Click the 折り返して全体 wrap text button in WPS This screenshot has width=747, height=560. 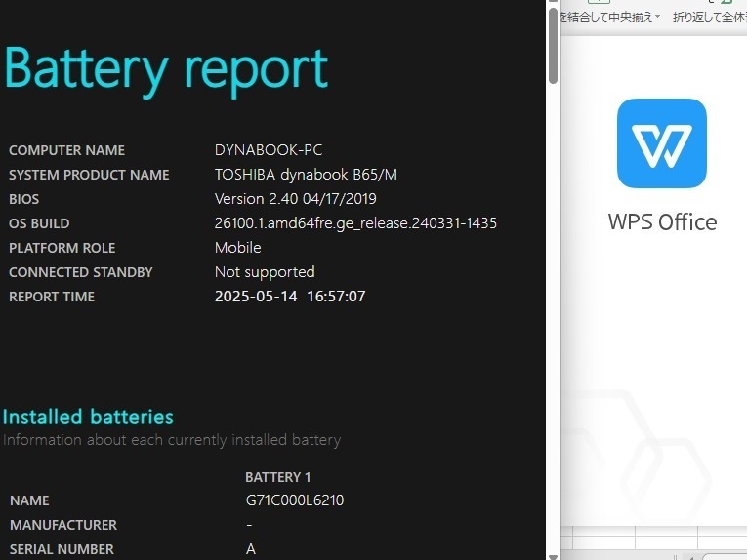click(x=709, y=18)
